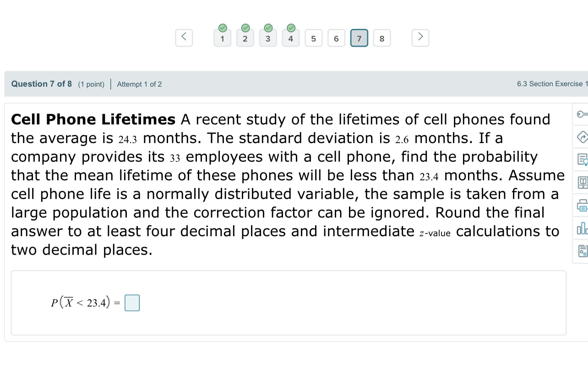Viewport: 588px width, 365px height.
Task: Click the completion checkmark above question 3
Action: tap(268, 28)
